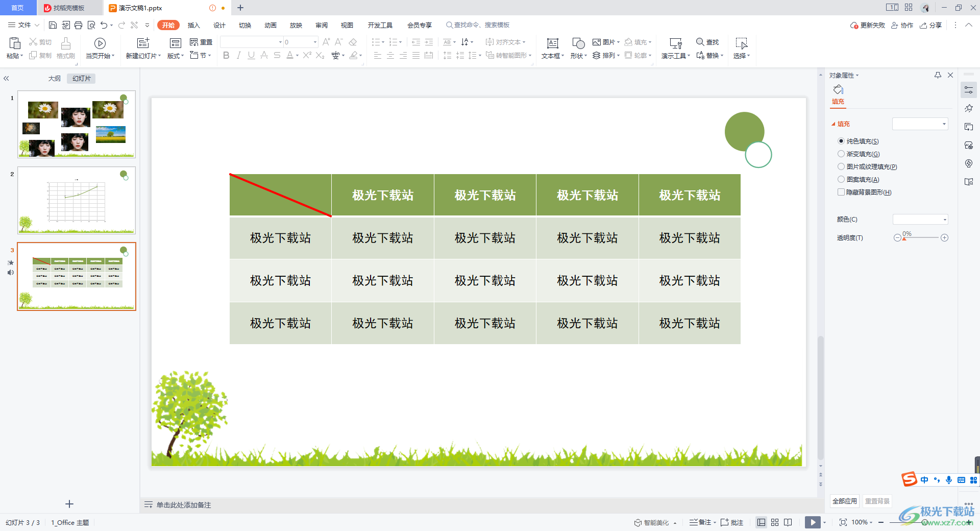Screen dimensions: 980x531
Task: Click the Text Box icon
Action: 552,43
